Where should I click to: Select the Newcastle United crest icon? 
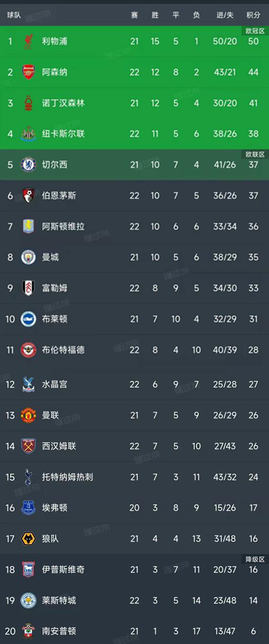[28, 134]
